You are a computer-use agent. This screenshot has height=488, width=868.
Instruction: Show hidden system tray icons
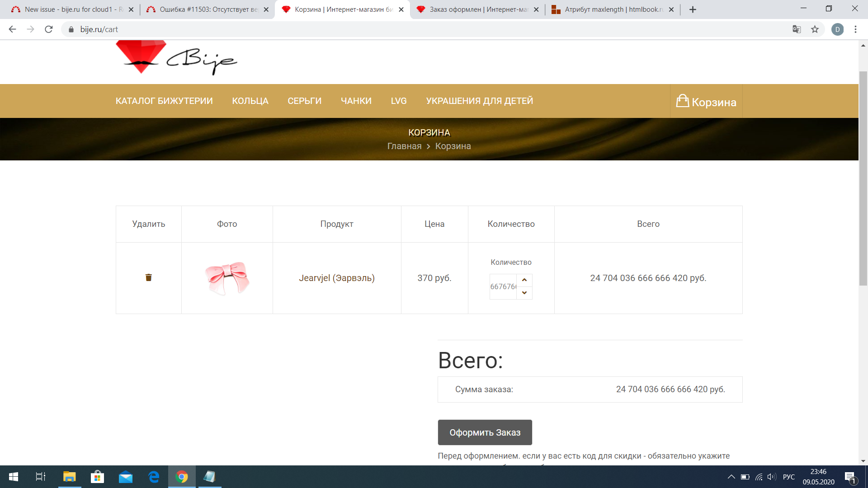click(731, 477)
